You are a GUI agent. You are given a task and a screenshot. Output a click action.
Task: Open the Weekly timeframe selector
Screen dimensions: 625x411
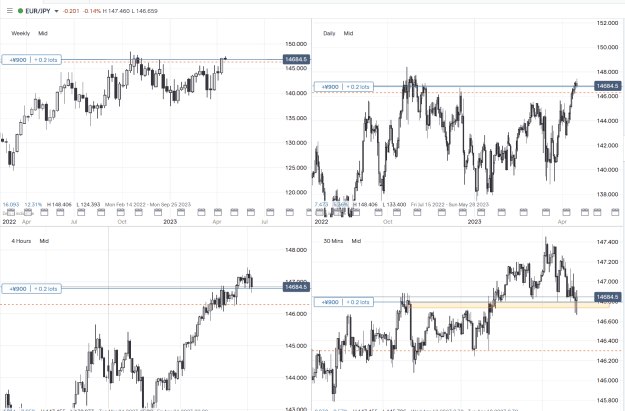pyautogui.click(x=20, y=33)
